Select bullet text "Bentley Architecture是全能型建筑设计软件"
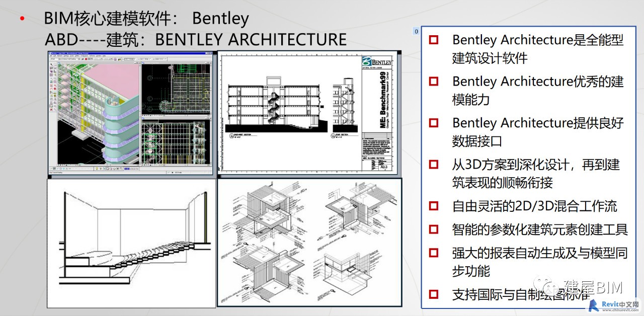Screen dimensions: 644x316 coord(537,49)
